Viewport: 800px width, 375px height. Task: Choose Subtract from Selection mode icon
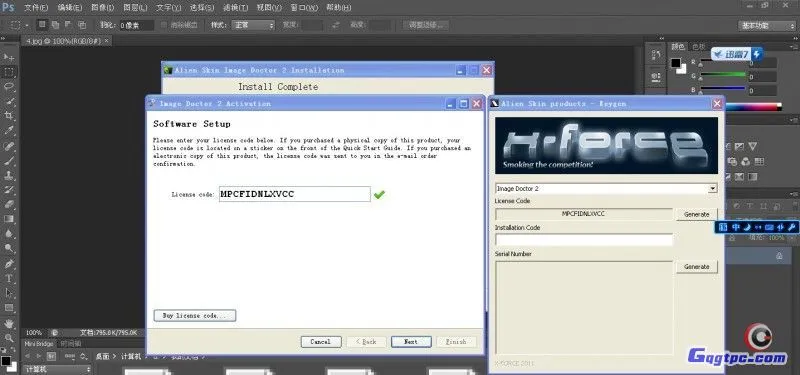(68, 24)
